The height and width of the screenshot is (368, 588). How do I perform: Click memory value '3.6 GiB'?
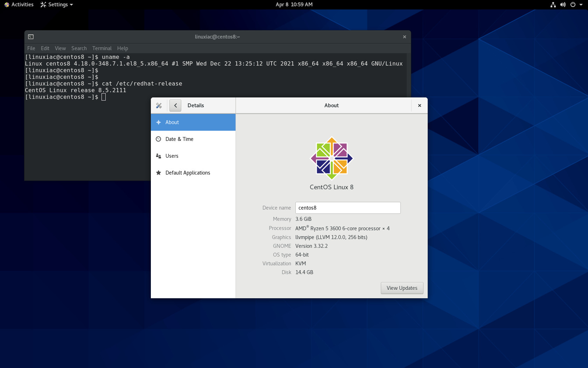click(303, 219)
